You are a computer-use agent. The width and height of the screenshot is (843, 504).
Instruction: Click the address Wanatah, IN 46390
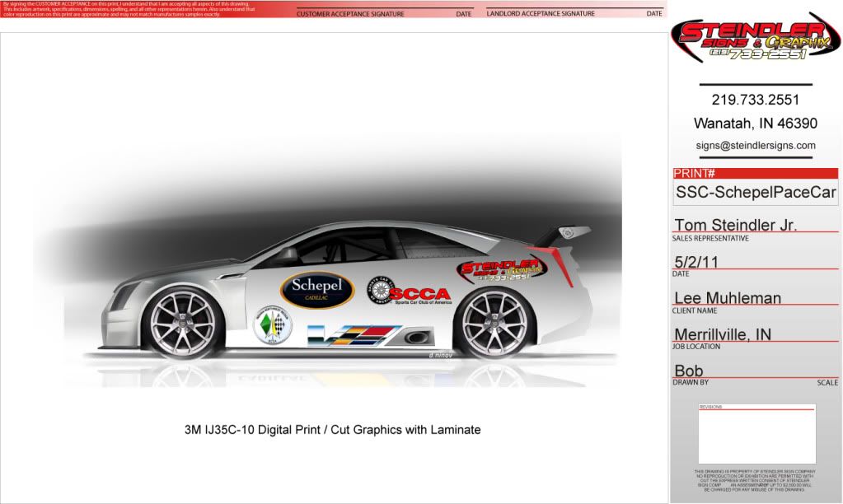coord(756,124)
